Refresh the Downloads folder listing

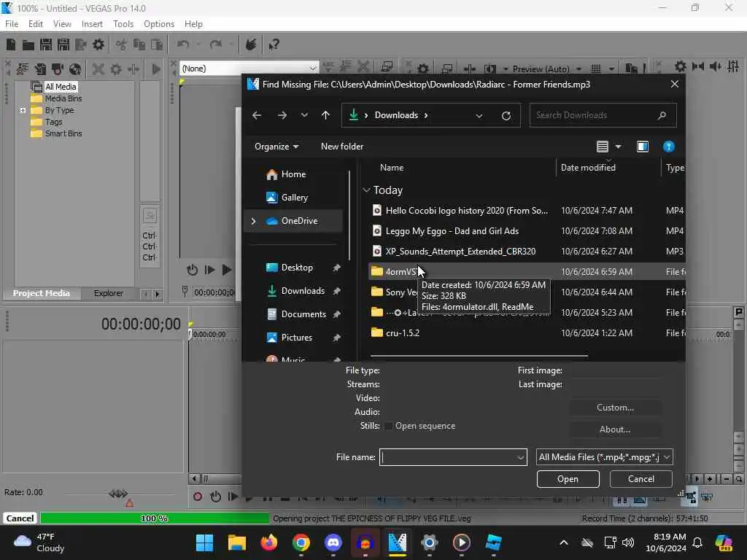[506, 115]
